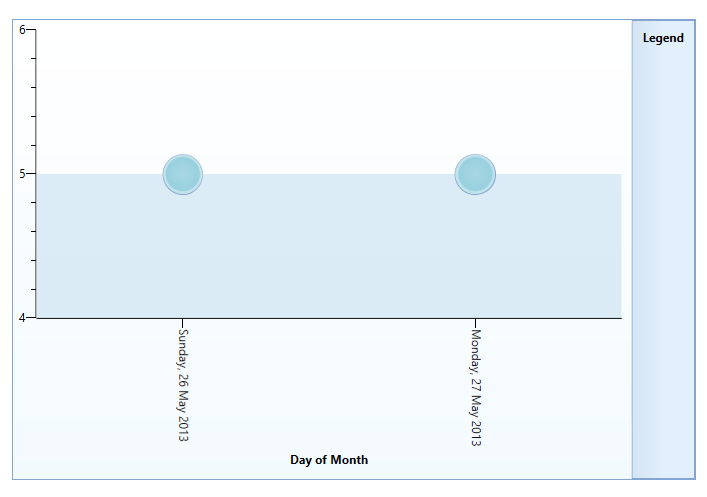This screenshot has height=497, width=707.
Task: Click the blank space between the two date labels
Action: 329,385
